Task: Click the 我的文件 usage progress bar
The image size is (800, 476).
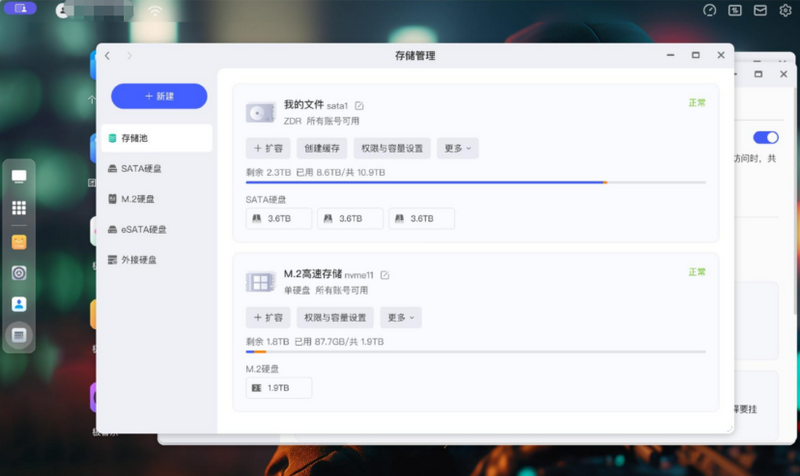Action: (x=476, y=182)
